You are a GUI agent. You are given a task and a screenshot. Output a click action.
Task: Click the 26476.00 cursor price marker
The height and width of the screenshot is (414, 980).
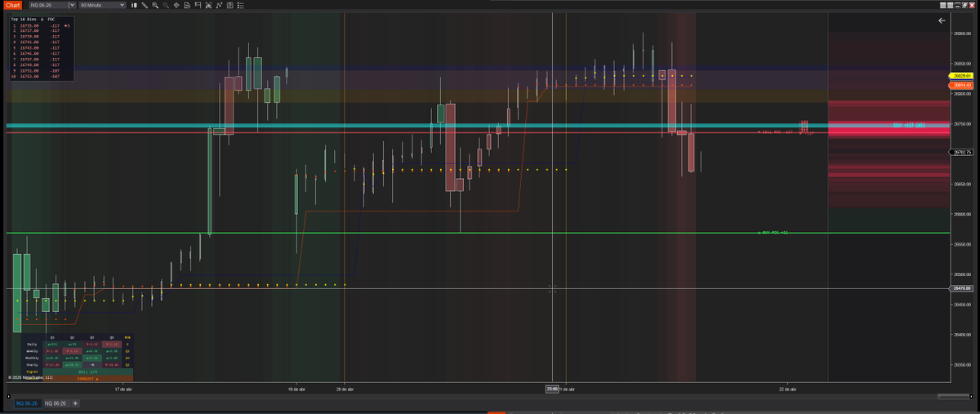(x=961, y=288)
